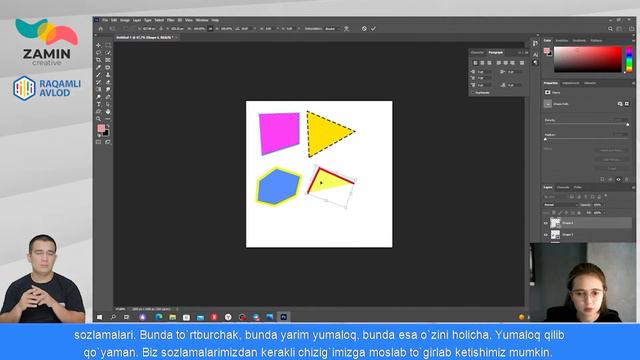640x360 pixels.
Task: Select the Horizontal Type tool
Action: point(98,104)
